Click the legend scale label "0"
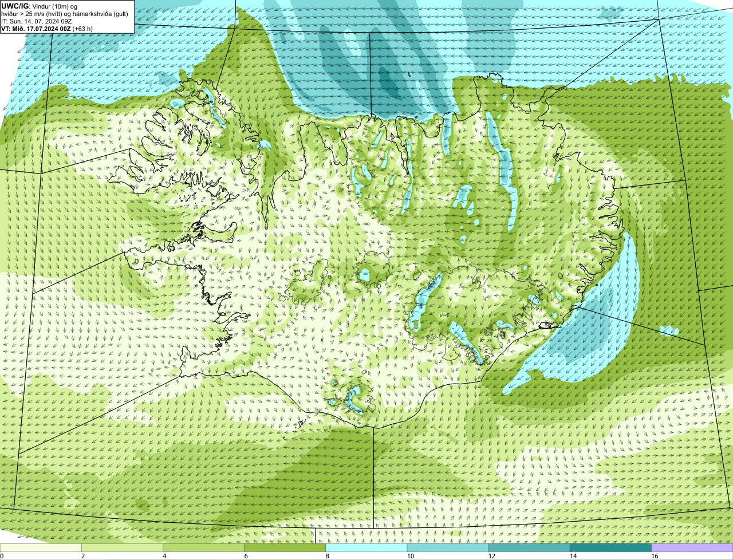Image resolution: width=733 pixels, height=560 pixels. tap(2, 556)
